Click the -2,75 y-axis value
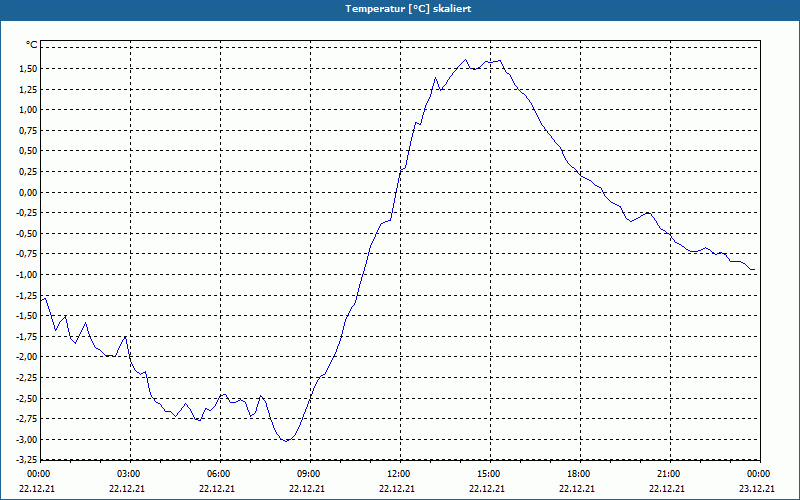This screenshot has height=500, width=800. click(x=27, y=419)
